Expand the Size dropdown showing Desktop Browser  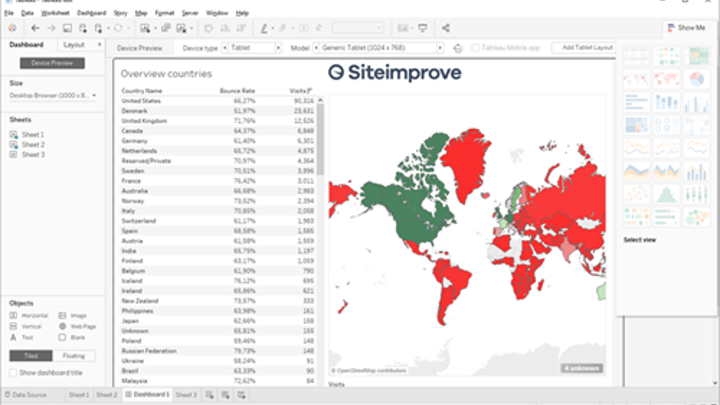coord(52,95)
